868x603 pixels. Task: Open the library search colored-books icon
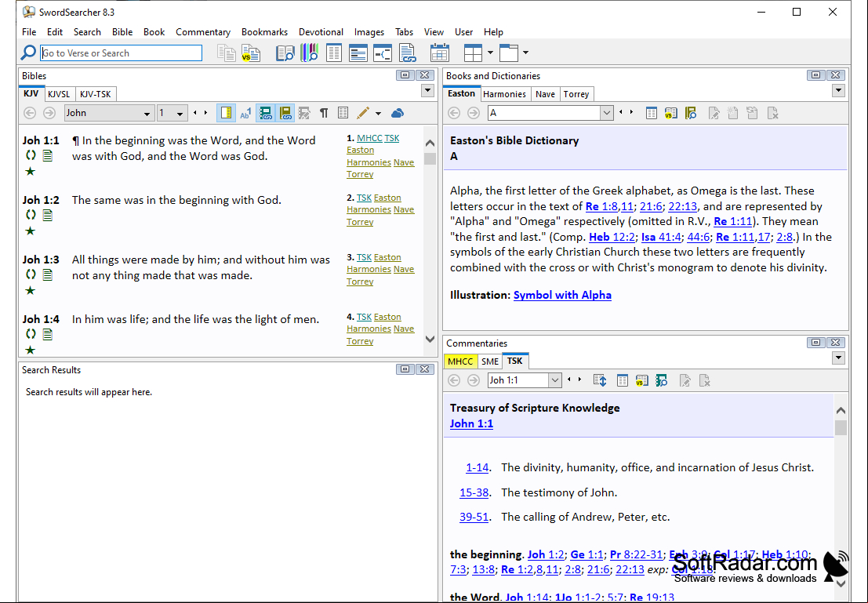[310, 53]
